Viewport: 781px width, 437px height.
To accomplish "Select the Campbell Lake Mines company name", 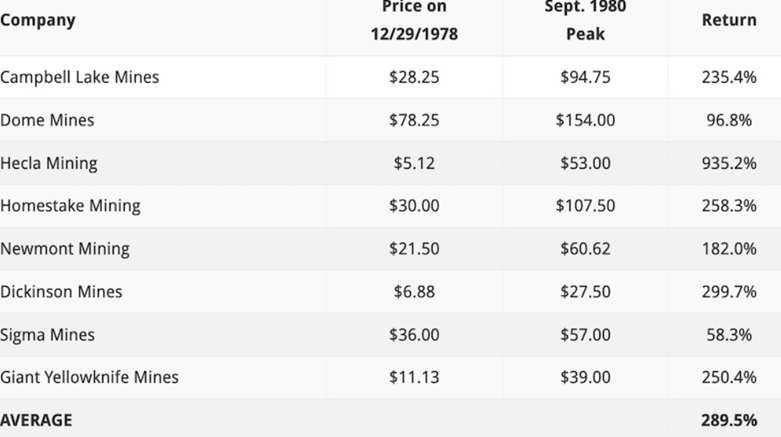I will (x=80, y=77).
